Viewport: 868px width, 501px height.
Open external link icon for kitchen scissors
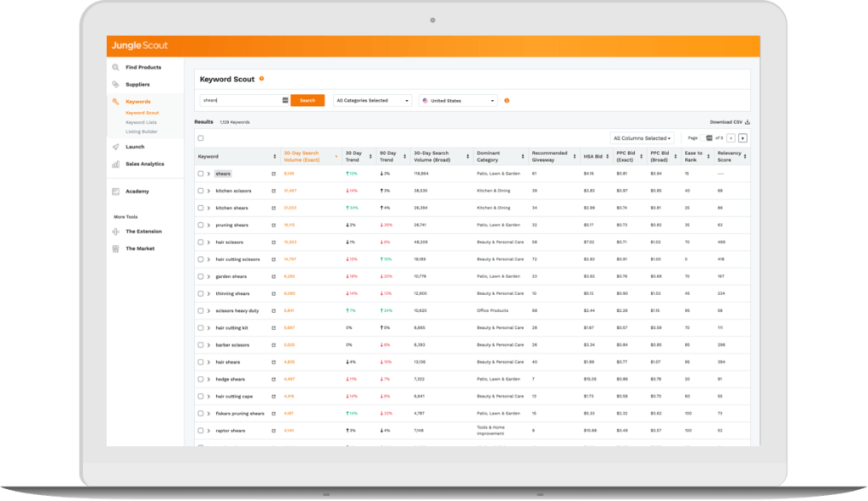(274, 191)
